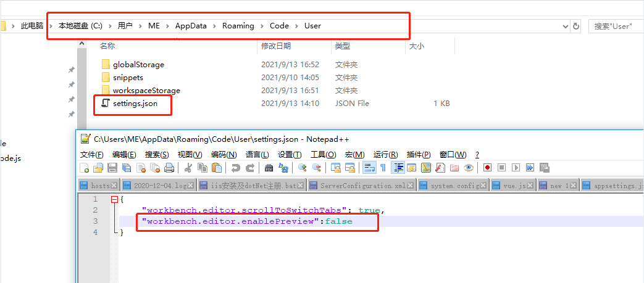Redo the edit via toolbar arrow

[x=249, y=167]
